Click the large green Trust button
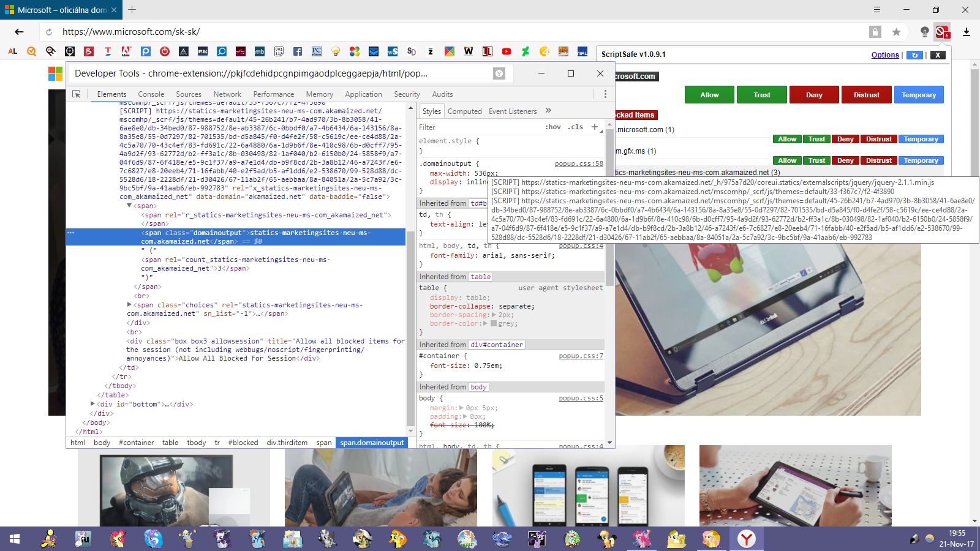 click(x=762, y=95)
